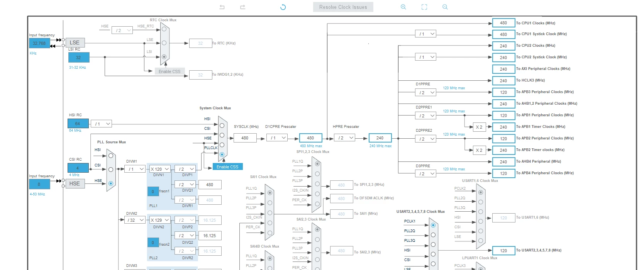Click the redo arrow icon
The width and height of the screenshot is (644, 270).
(243, 7)
